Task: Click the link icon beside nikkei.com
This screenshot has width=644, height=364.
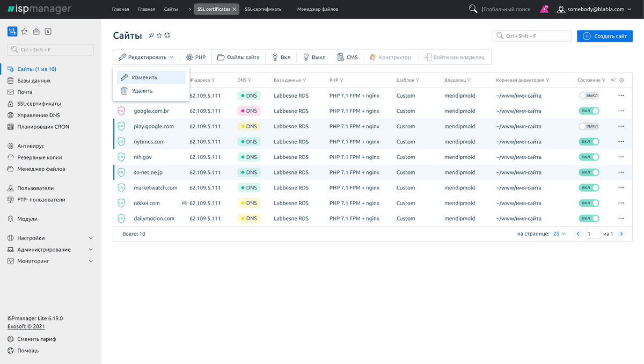Action: (184, 203)
